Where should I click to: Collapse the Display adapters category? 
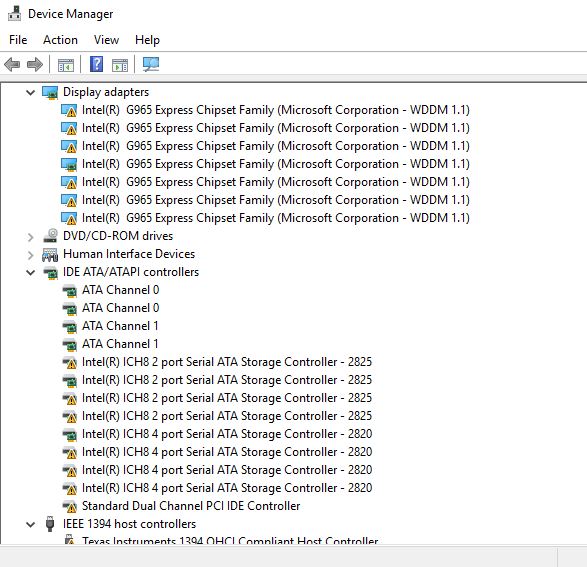click(31, 92)
